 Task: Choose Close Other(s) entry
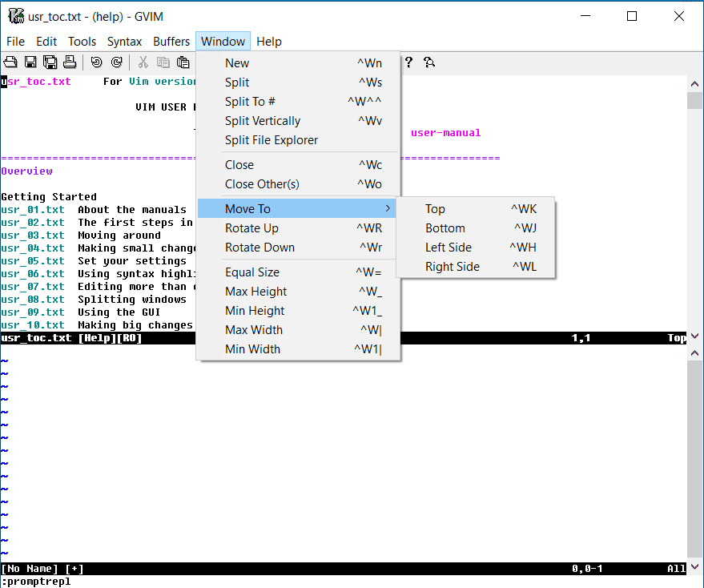coord(298,184)
